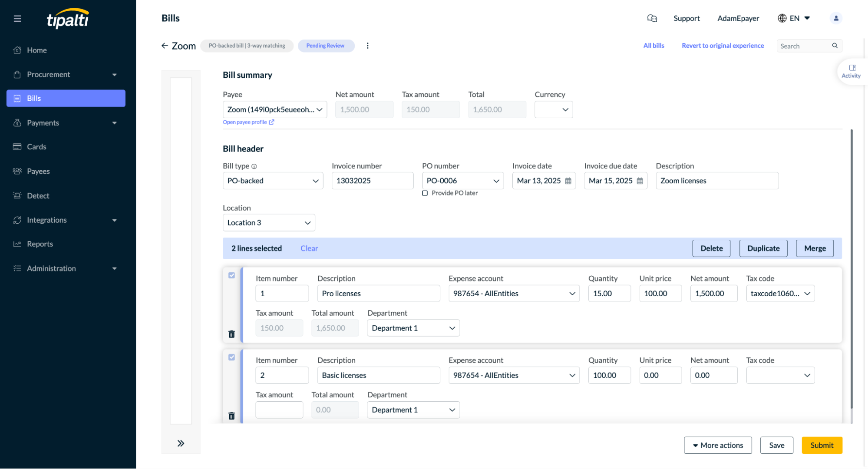Screen dimensions: 868x469
Task: Click the search magnifier icon
Action: click(x=835, y=46)
